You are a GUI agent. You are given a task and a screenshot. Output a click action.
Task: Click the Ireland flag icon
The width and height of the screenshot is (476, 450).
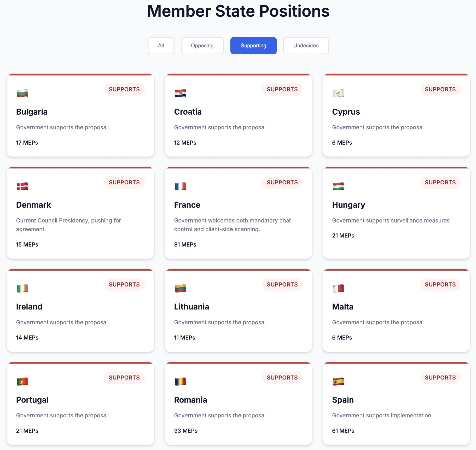click(x=23, y=288)
